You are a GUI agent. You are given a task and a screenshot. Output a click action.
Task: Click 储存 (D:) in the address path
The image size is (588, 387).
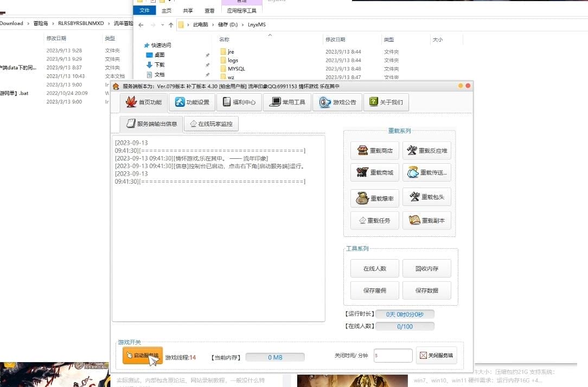pyautogui.click(x=228, y=25)
